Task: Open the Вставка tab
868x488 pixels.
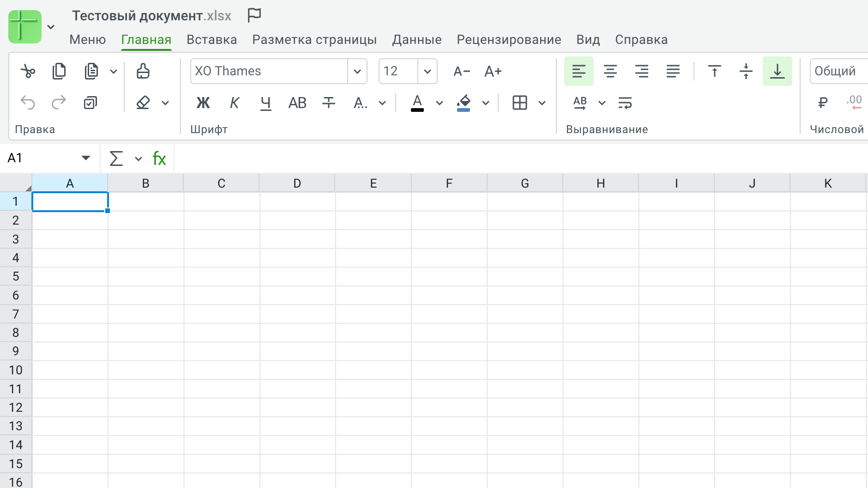Action: click(x=211, y=40)
